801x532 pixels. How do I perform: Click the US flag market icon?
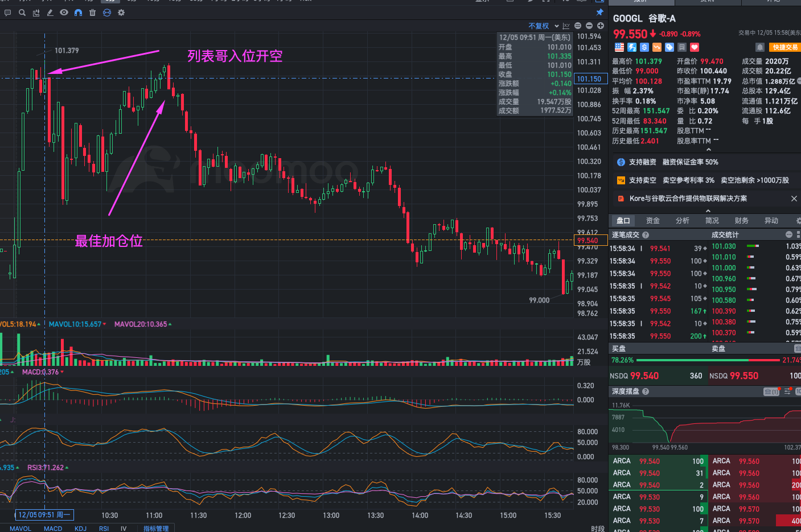point(619,47)
